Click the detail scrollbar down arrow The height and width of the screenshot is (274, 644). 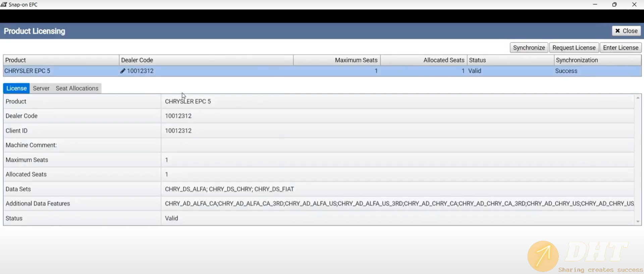pyautogui.click(x=638, y=221)
